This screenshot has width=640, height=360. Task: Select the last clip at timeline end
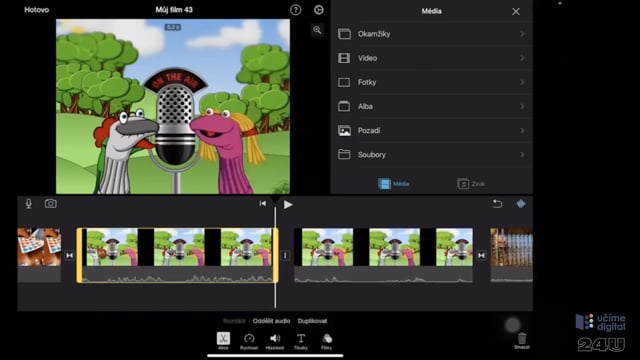tap(511, 255)
